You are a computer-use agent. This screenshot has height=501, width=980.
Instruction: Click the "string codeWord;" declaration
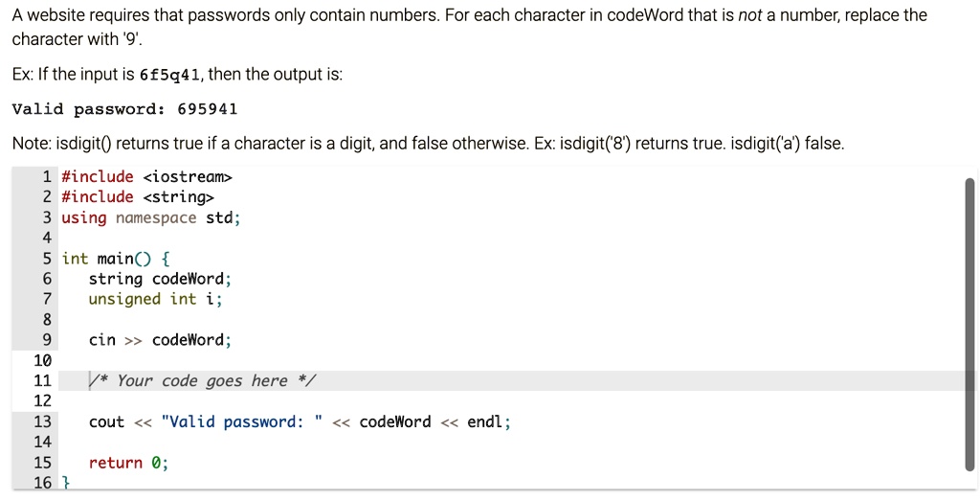pyautogui.click(x=160, y=279)
